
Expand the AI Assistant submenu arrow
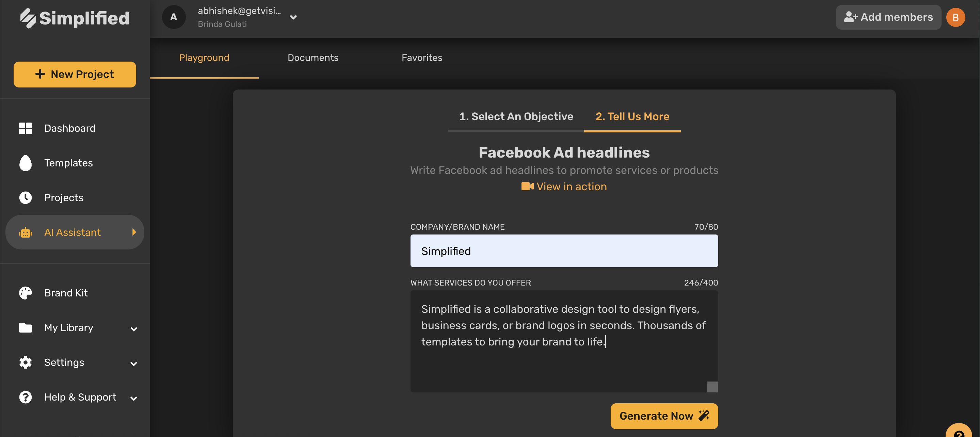(x=134, y=232)
